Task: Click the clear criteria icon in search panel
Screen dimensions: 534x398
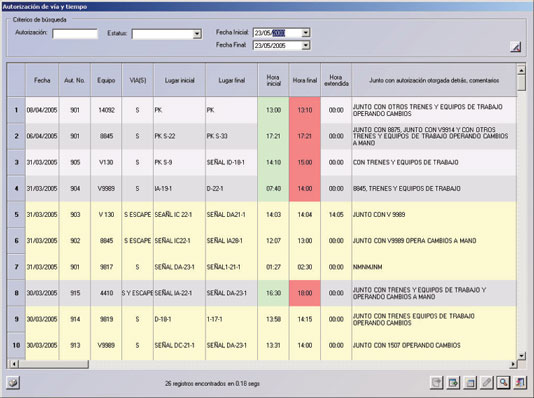Action: point(516,47)
